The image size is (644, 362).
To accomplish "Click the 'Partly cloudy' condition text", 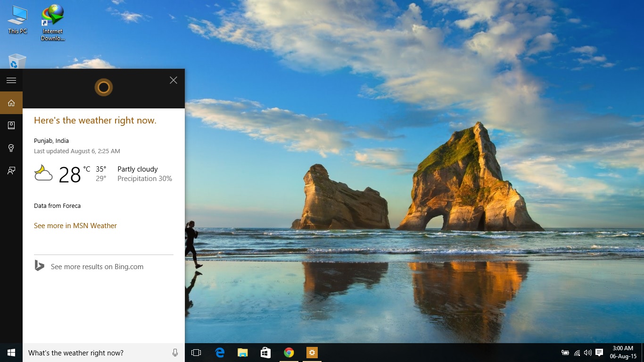I will tap(138, 169).
